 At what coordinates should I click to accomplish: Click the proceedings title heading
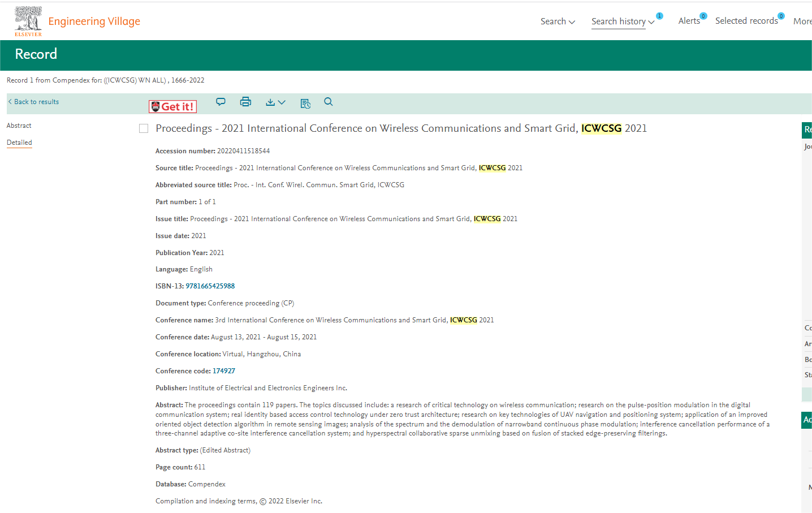401,128
